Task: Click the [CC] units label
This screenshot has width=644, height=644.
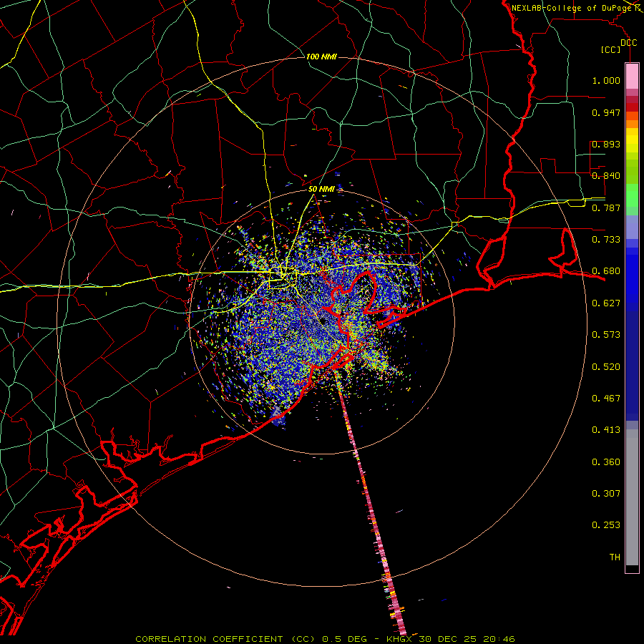Action: pyautogui.click(x=611, y=49)
